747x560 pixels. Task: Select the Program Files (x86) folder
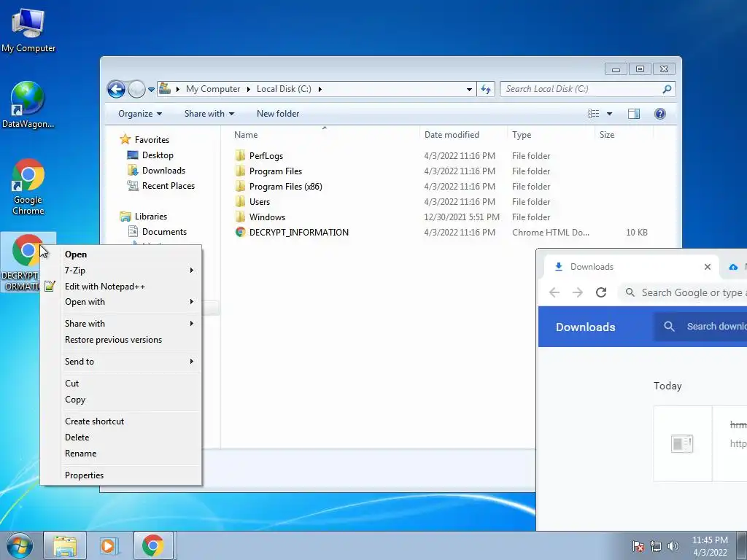[x=285, y=186]
